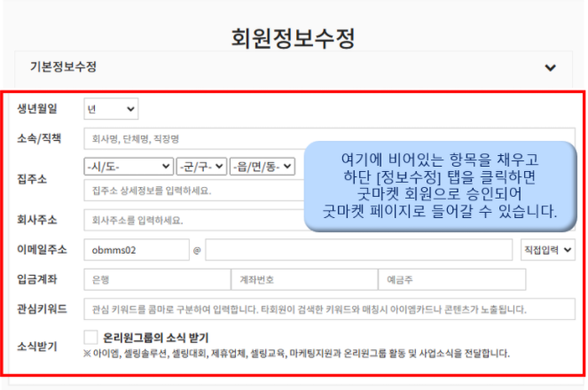The height and width of the screenshot is (390, 588).
Task: Click the 회원정보수정 page heading
Action: coord(293,37)
